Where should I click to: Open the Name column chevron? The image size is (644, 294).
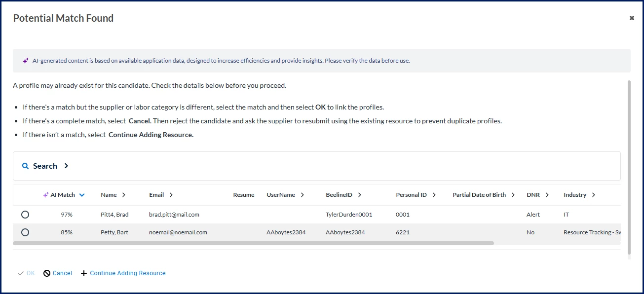tap(124, 195)
